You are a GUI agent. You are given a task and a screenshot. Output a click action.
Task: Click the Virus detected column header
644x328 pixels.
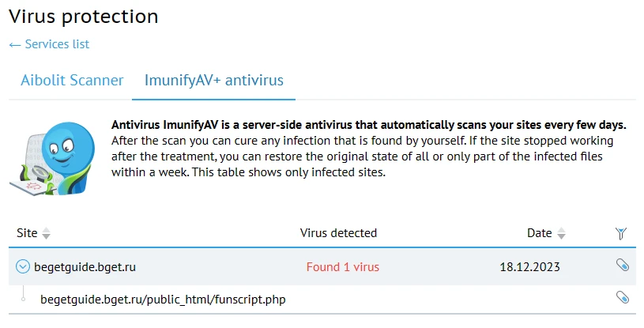(x=338, y=233)
